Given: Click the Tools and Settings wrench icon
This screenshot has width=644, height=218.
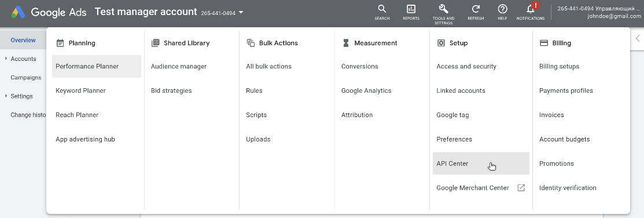Looking at the screenshot, I should [443, 9].
